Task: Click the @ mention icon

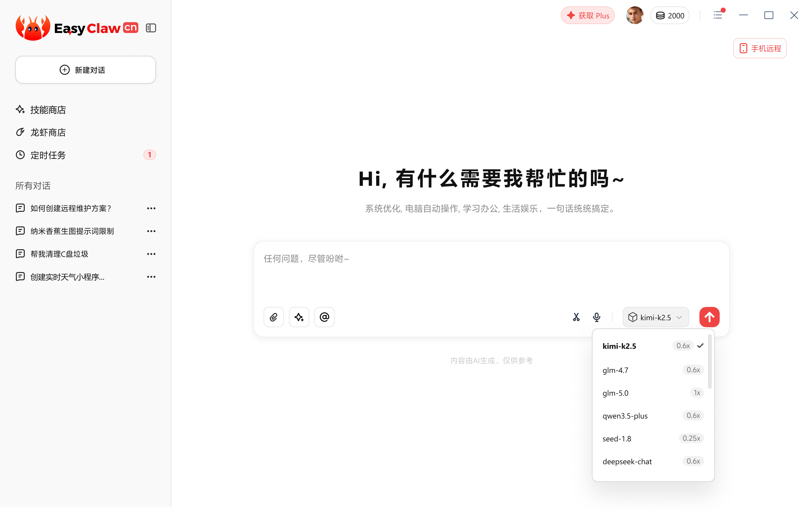Action: point(324,317)
